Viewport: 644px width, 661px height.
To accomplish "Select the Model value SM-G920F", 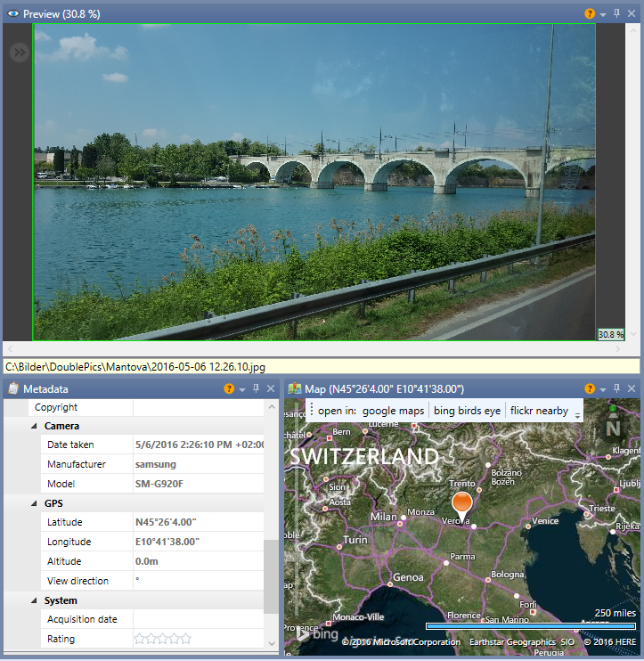I will coord(199,484).
